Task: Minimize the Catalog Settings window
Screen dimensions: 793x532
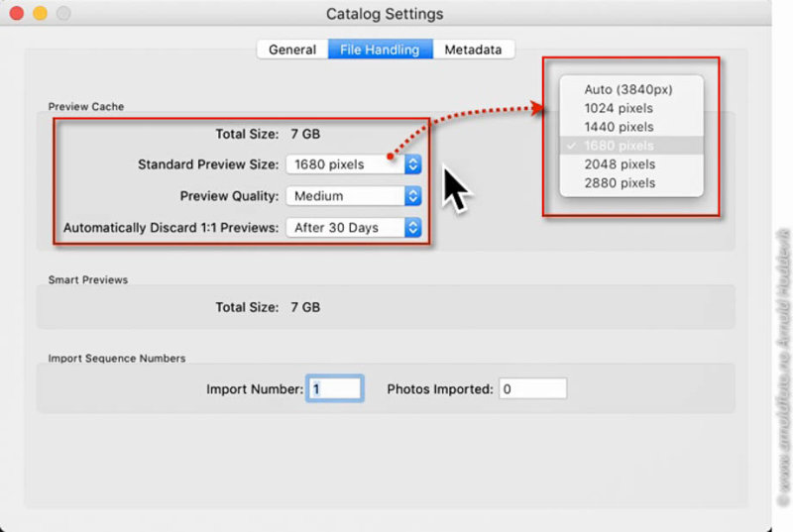Action: pos(40,13)
